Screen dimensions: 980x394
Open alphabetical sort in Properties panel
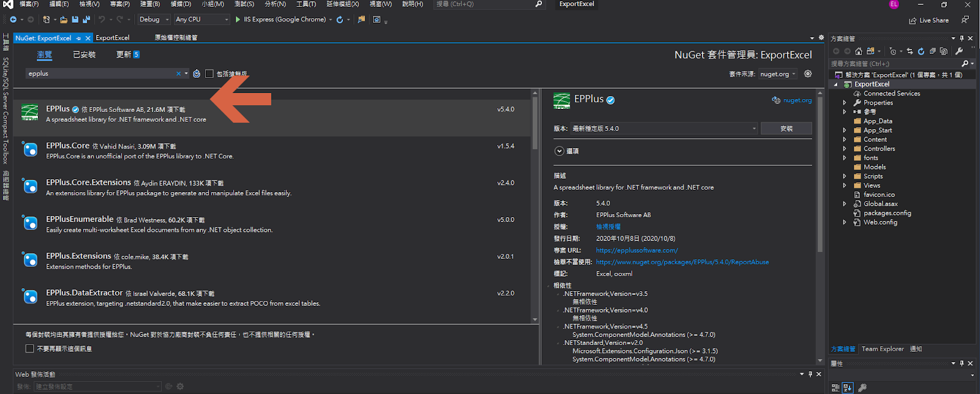tap(848, 387)
